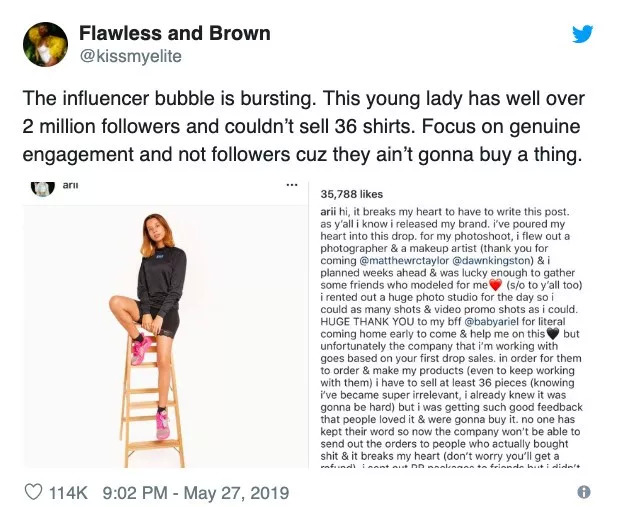The width and height of the screenshot is (619, 507).
Task: Open the Flawless and Brown display name
Action: point(175,33)
